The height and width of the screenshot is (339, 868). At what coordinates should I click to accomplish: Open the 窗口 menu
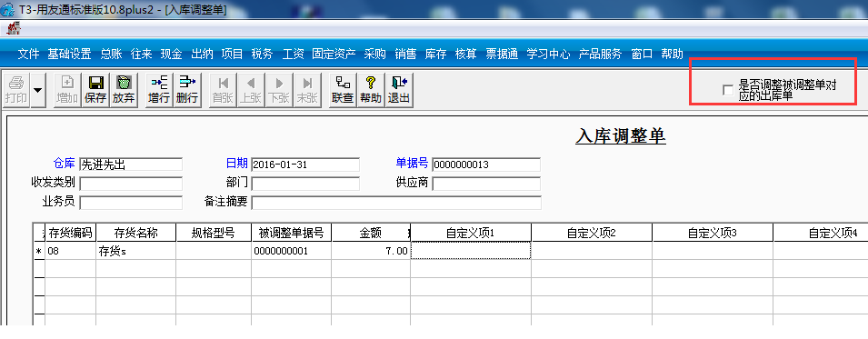[x=642, y=55]
